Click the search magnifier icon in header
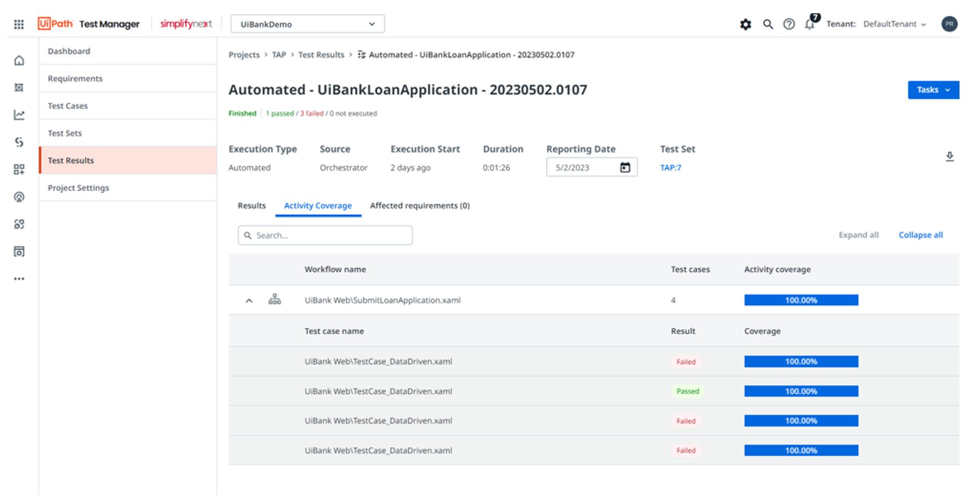Viewport: 980px width, 495px height. pos(768,24)
